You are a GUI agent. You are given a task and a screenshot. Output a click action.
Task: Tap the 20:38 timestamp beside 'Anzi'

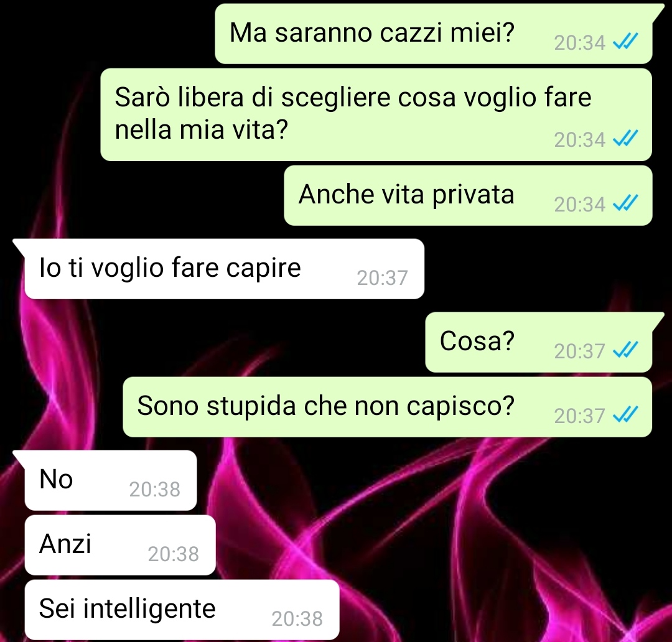pos(174,554)
